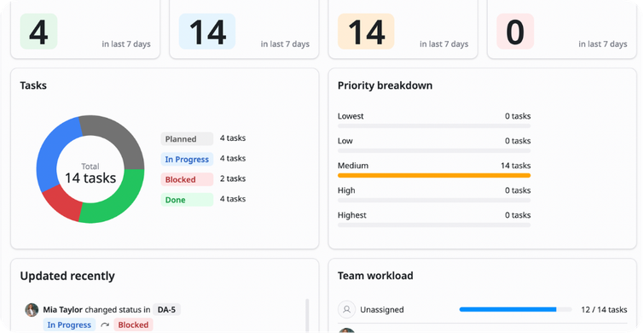Open the DA-5 task link
Screen dimensions: 644x333
(x=166, y=310)
